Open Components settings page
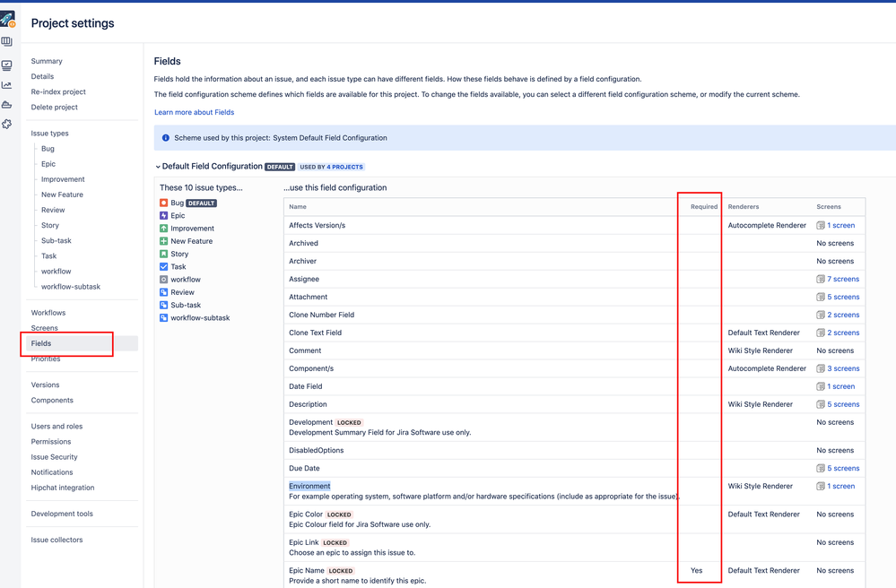 (52, 400)
